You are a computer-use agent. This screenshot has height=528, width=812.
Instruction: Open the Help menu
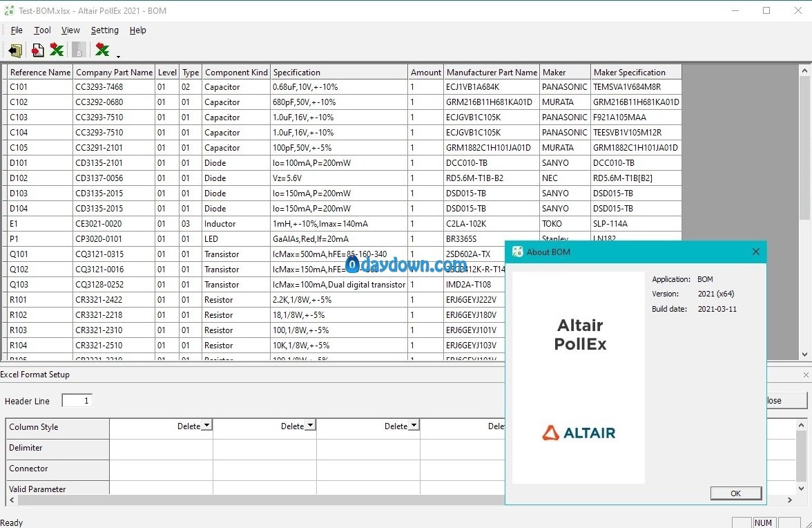(x=138, y=30)
